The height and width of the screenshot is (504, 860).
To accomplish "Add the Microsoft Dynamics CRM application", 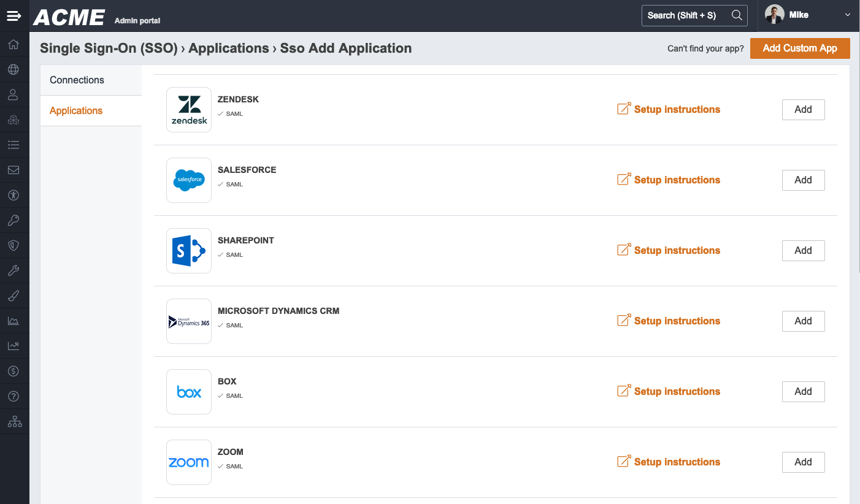I will [x=803, y=321].
